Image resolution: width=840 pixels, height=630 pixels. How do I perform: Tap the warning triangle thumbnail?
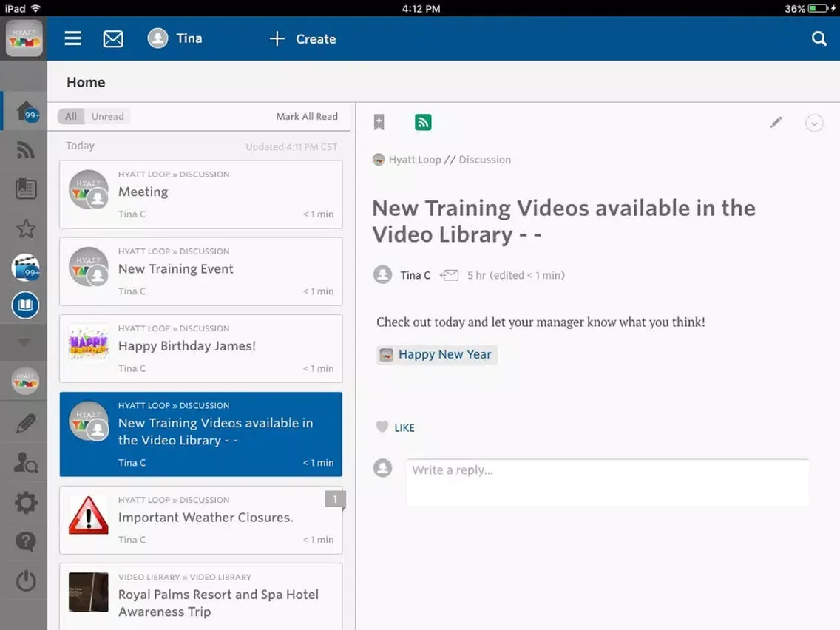click(89, 515)
